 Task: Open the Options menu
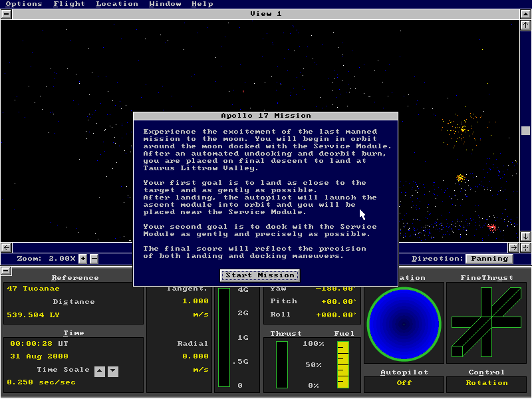pos(24,4)
